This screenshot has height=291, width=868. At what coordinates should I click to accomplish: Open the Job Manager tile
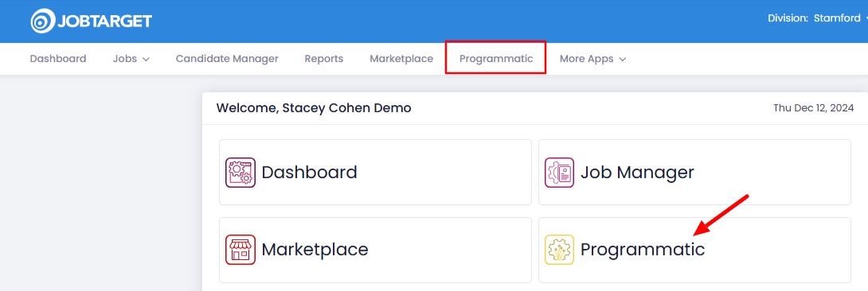pos(694,173)
